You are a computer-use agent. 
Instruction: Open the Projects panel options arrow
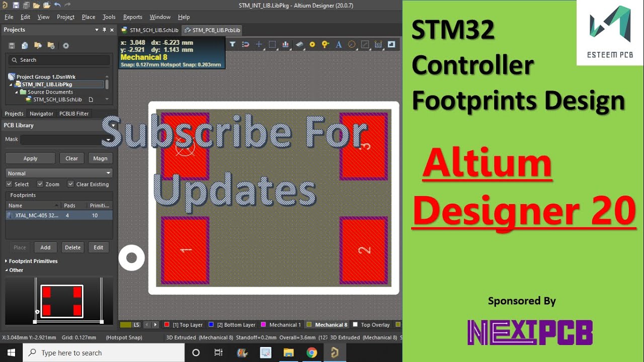[97, 30]
